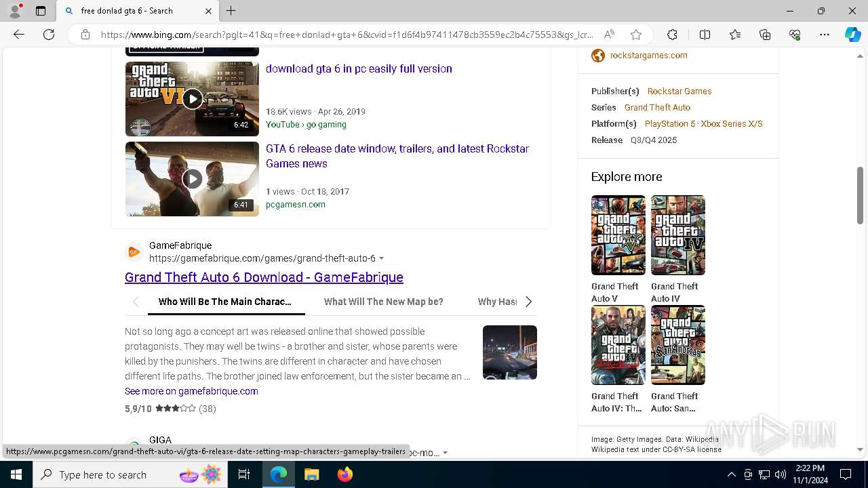
Task: Add this page to favorites star
Action: pyautogui.click(x=636, y=35)
